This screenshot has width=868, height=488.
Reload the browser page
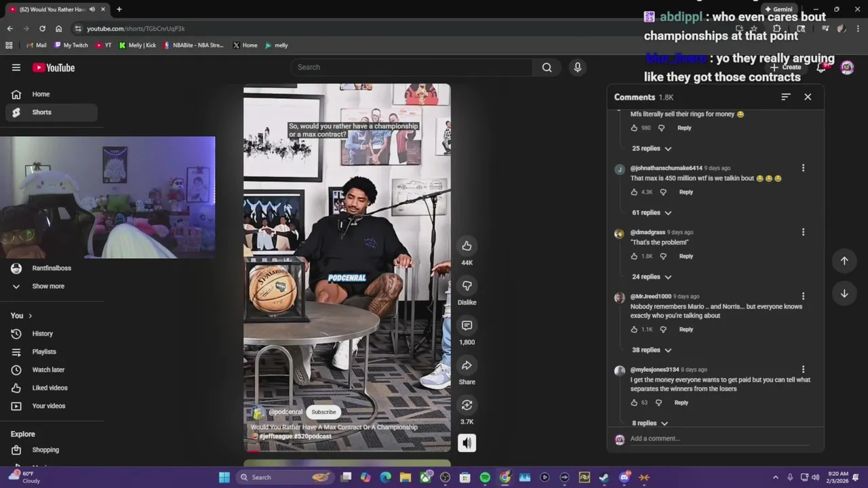pyautogui.click(x=42, y=28)
